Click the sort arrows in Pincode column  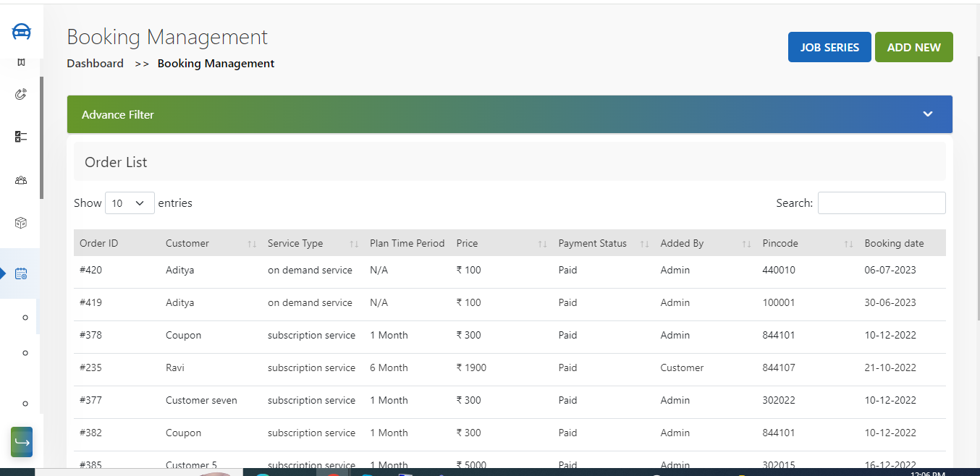click(x=848, y=244)
